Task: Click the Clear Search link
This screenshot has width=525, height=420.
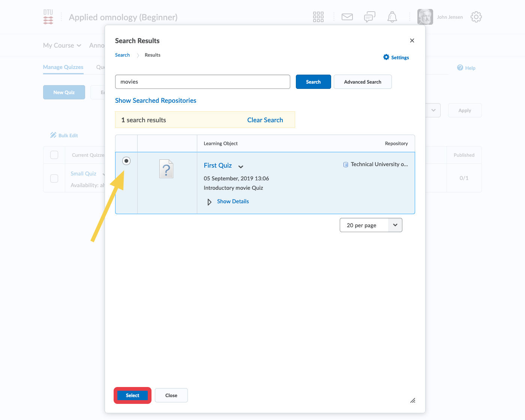Action: tap(265, 120)
